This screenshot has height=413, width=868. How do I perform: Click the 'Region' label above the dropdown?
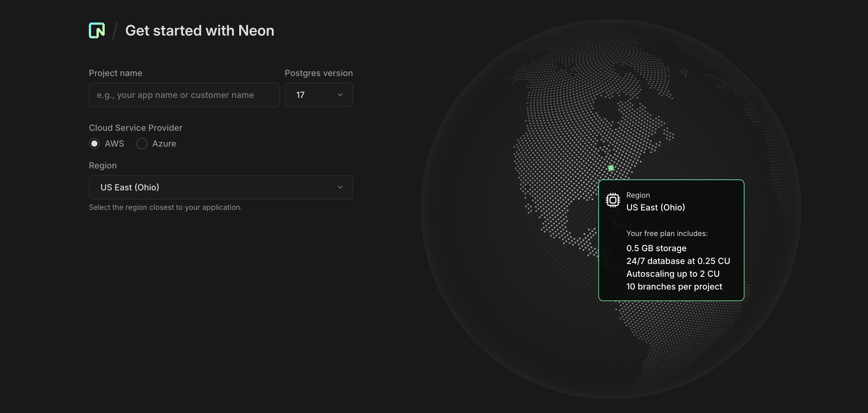(103, 166)
